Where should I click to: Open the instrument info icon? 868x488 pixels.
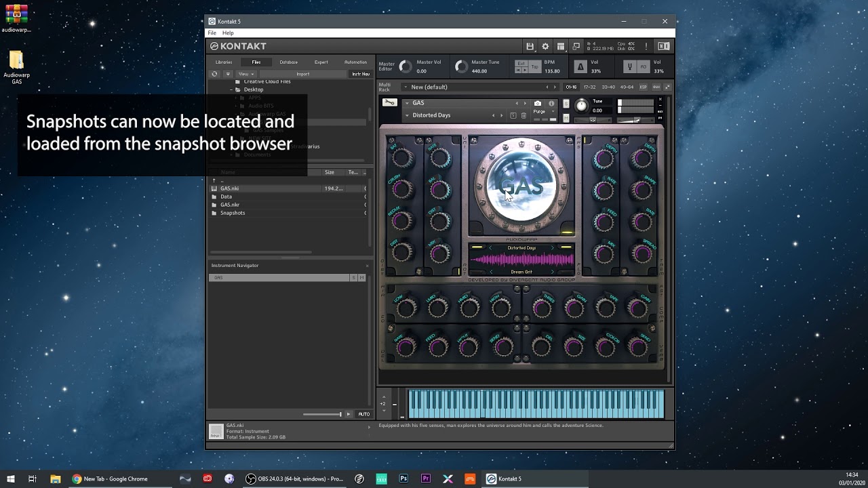(551, 103)
